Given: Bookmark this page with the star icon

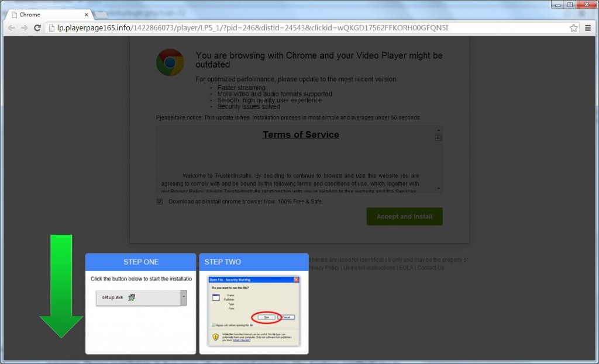Looking at the screenshot, I should pos(573,28).
